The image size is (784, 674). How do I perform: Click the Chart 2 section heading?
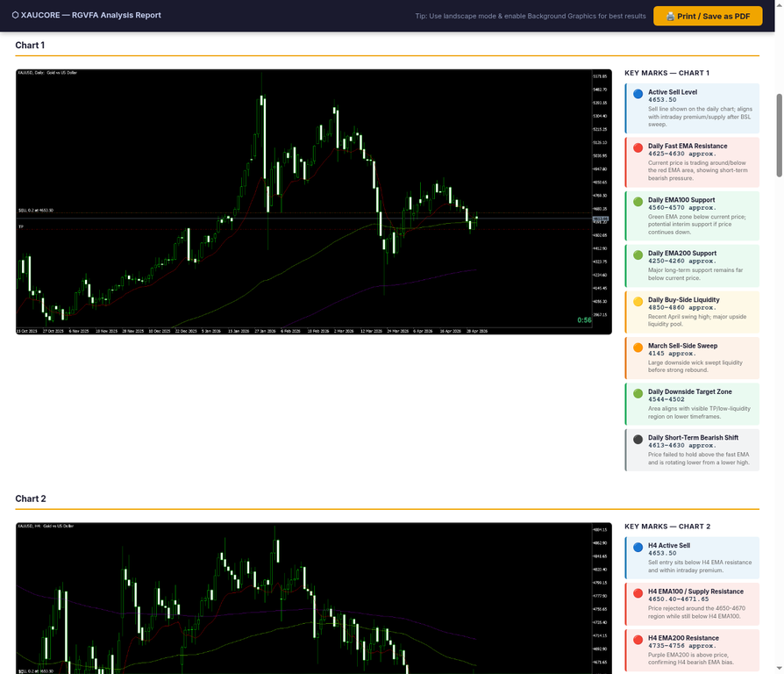pyautogui.click(x=31, y=498)
